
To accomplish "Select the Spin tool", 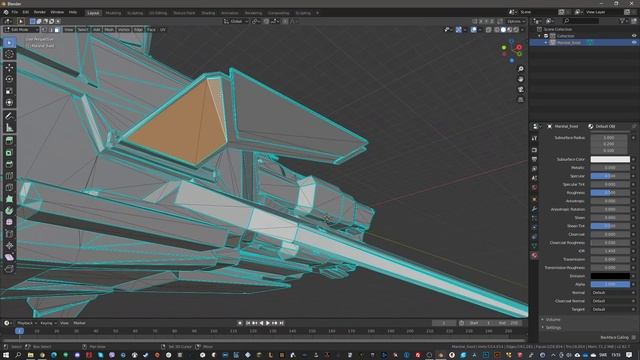I will tap(9, 211).
